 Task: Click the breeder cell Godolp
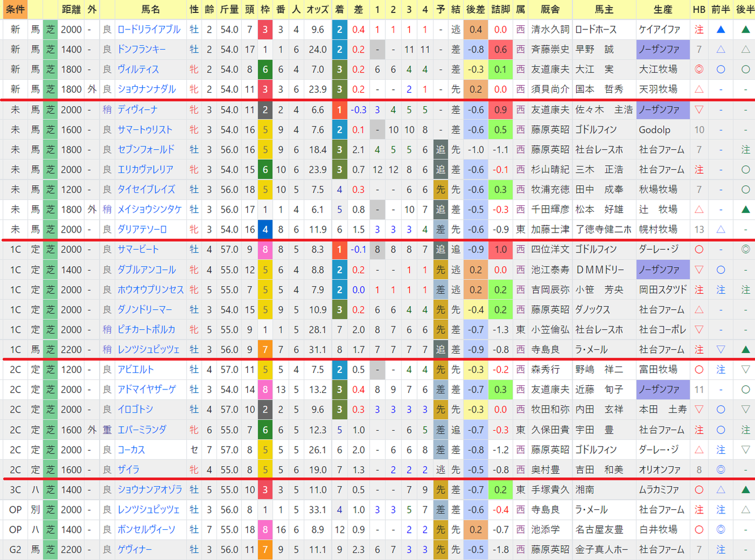coord(654,130)
